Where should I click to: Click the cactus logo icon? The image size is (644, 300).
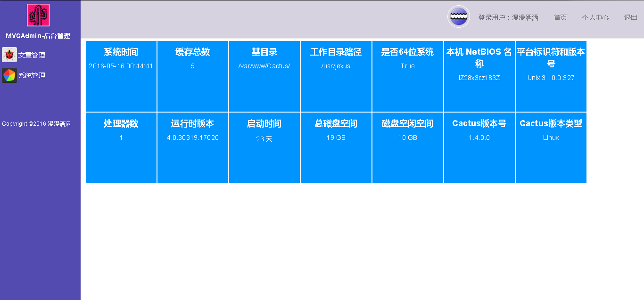(38, 15)
